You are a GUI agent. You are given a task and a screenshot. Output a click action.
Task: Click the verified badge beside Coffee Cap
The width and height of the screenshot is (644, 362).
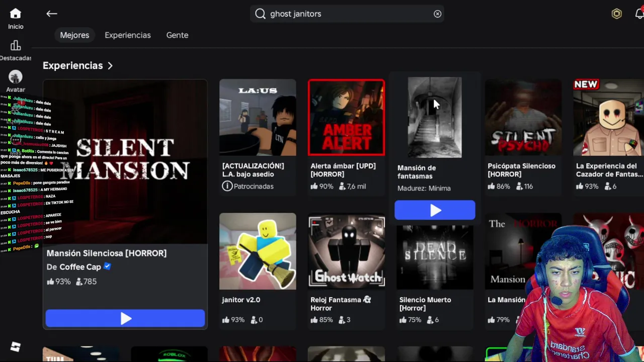pyautogui.click(x=107, y=266)
